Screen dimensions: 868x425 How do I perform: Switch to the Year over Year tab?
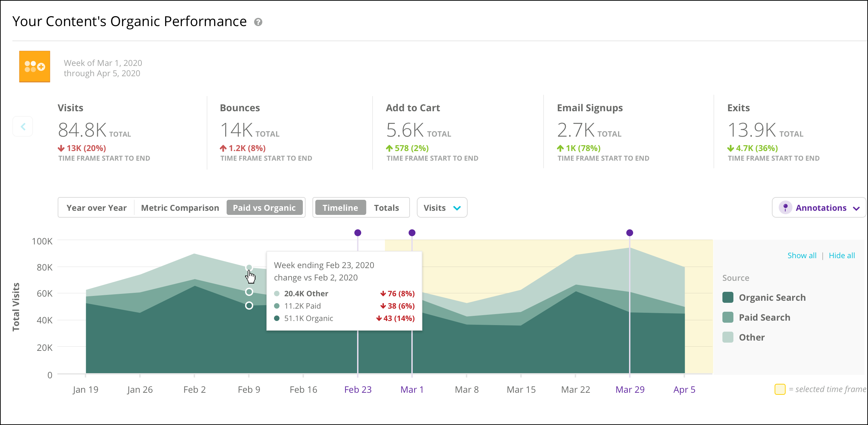(x=96, y=208)
